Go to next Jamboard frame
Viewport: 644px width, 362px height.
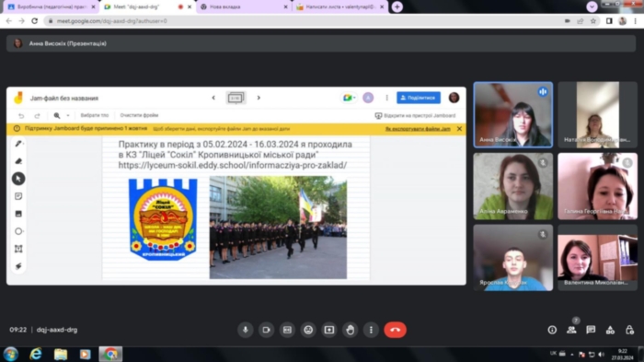click(x=259, y=98)
